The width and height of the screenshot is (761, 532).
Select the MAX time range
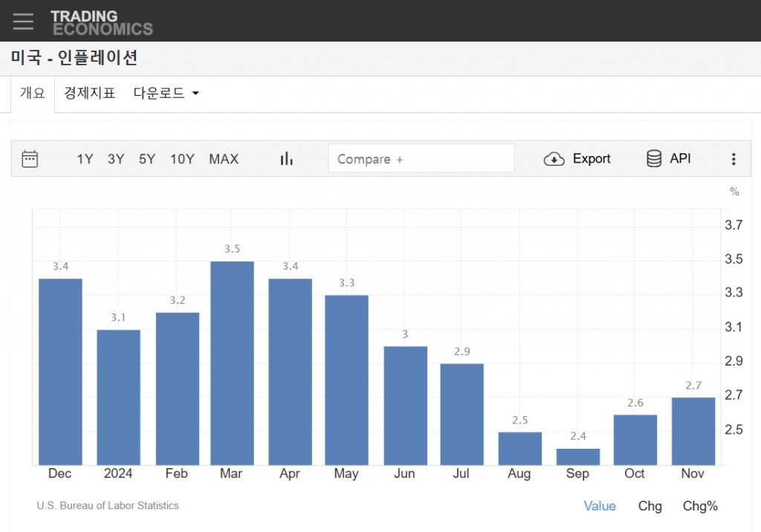(224, 159)
